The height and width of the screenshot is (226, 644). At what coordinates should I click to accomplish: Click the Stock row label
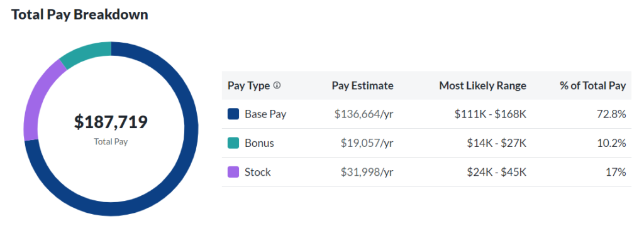[257, 172]
